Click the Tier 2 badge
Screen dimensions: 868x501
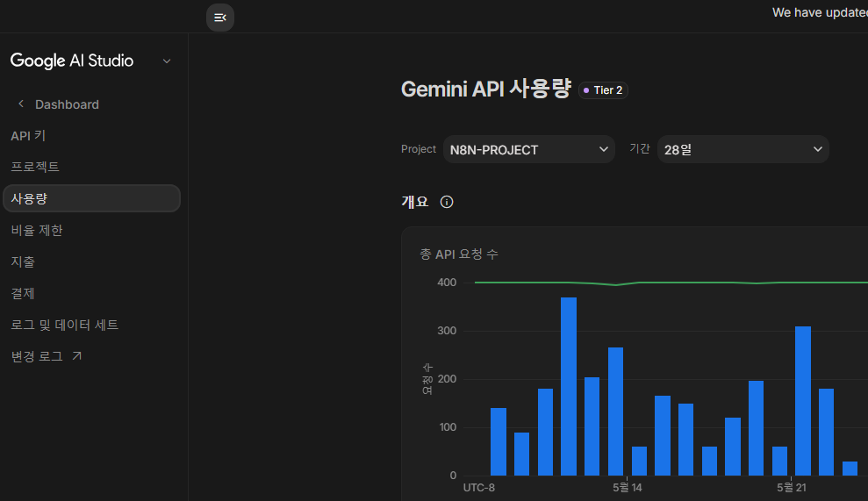[x=603, y=90]
